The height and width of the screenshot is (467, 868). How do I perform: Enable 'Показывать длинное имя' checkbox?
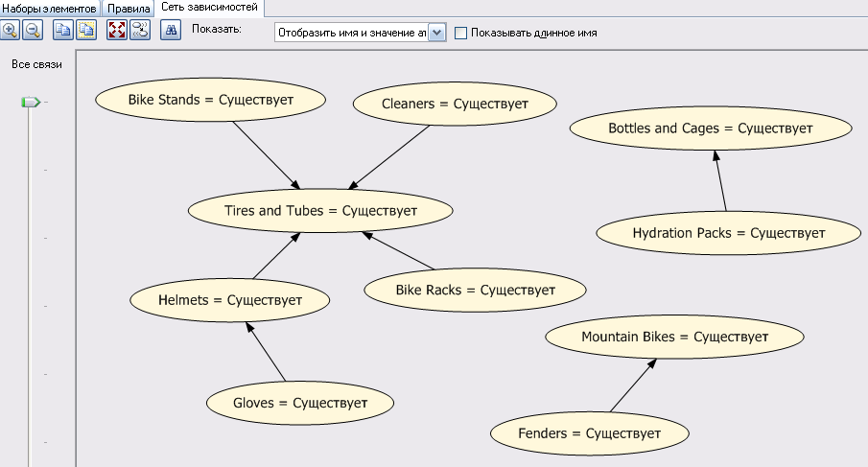click(460, 34)
